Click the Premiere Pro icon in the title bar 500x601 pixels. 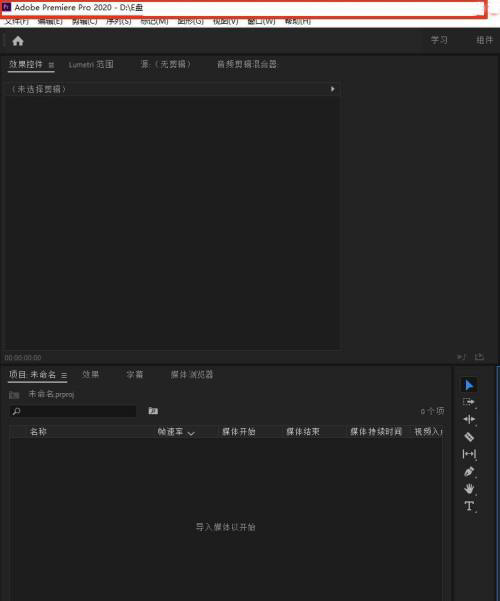[7, 7]
